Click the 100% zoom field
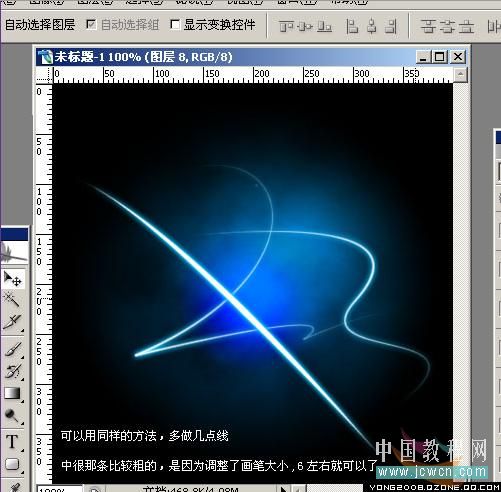This screenshot has height=492, width=501. (59, 489)
